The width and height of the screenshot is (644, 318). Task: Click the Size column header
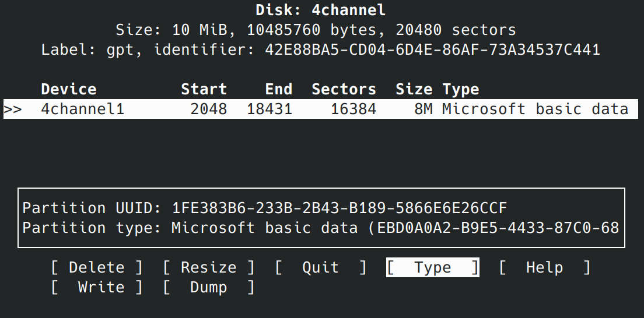pos(414,89)
